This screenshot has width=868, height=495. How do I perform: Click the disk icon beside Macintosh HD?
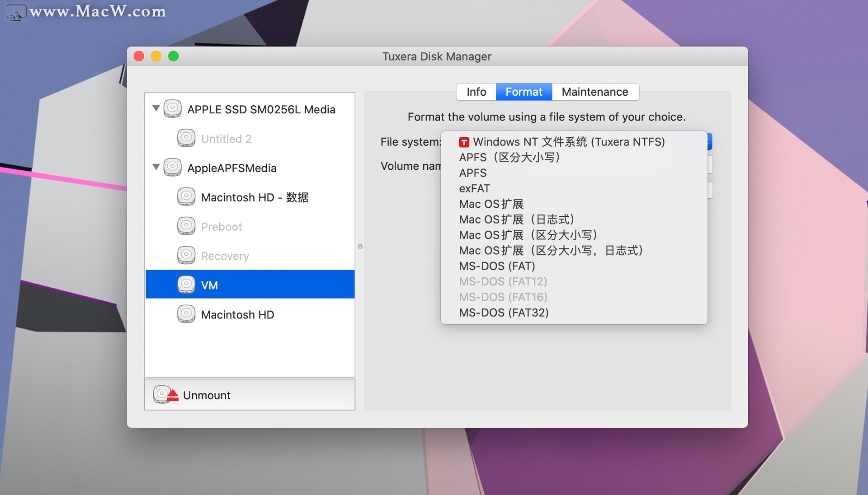coord(186,313)
